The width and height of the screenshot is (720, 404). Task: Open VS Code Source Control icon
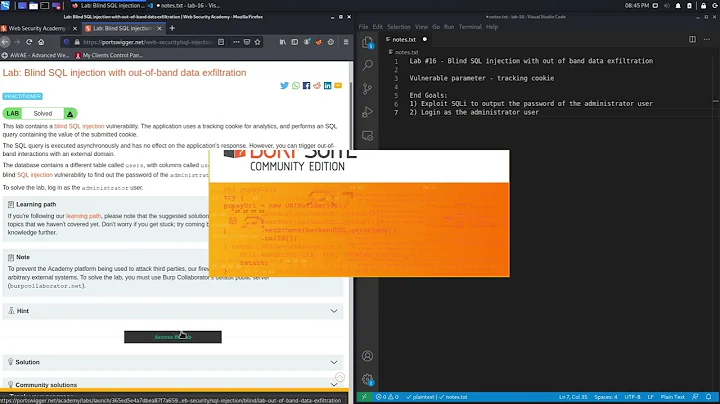367,89
